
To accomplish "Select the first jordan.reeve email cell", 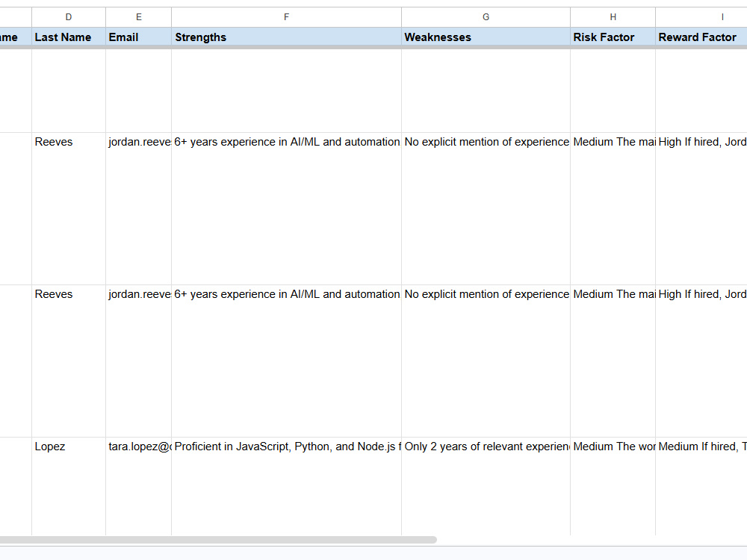I will pyautogui.click(x=139, y=208).
